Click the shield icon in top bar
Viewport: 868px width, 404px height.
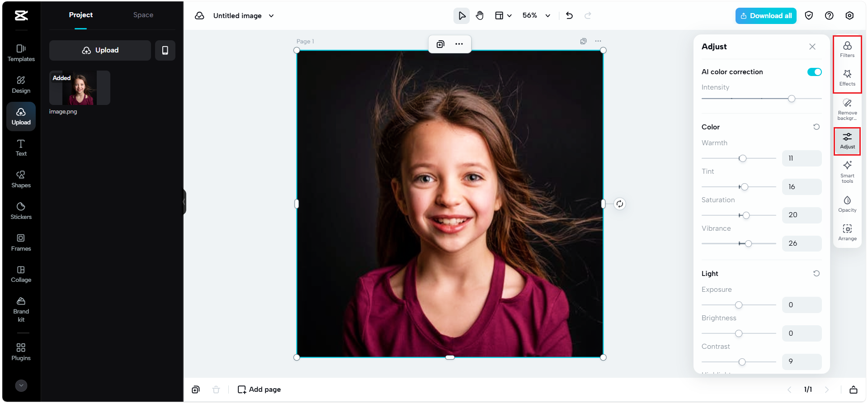(x=809, y=16)
